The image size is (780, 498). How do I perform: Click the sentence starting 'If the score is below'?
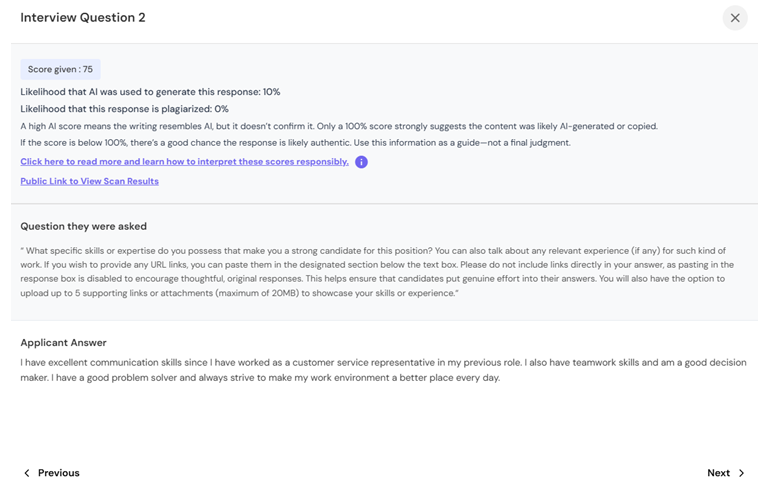click(295, 143)
